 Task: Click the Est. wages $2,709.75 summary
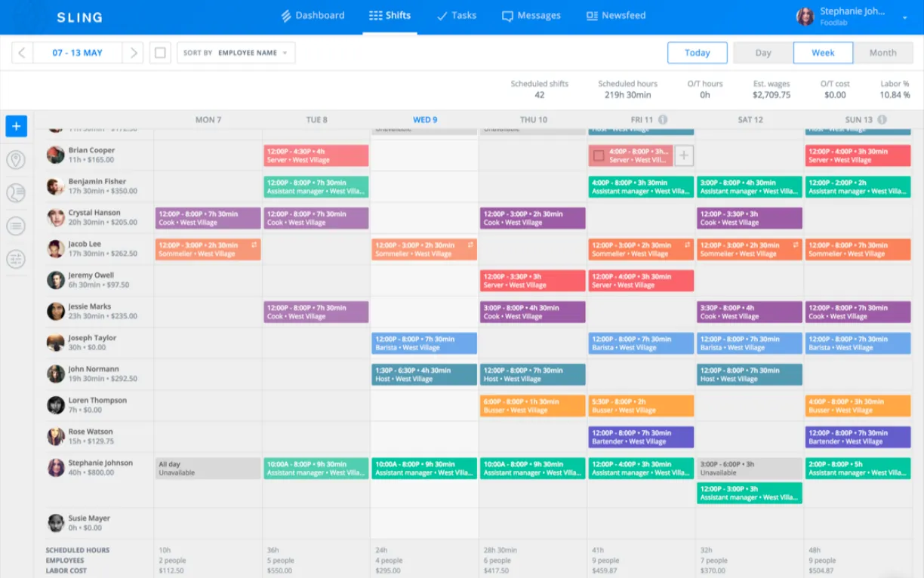click(772, 89)
